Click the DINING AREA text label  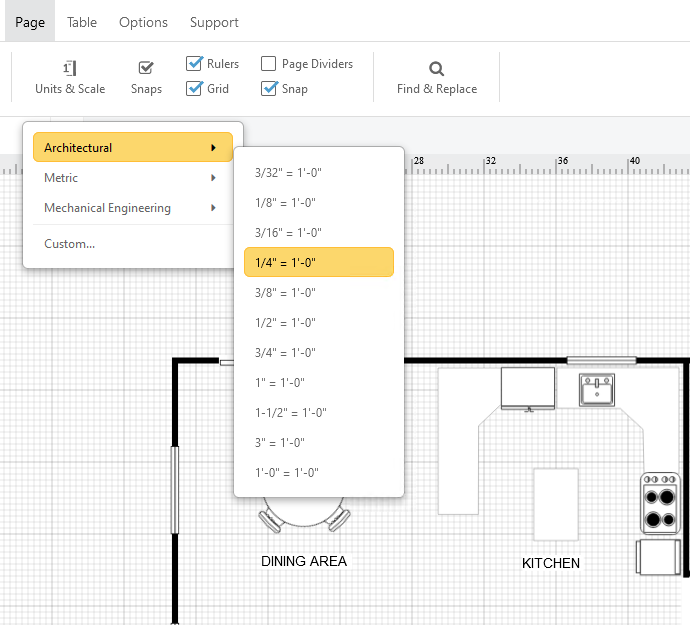point(304,561)
